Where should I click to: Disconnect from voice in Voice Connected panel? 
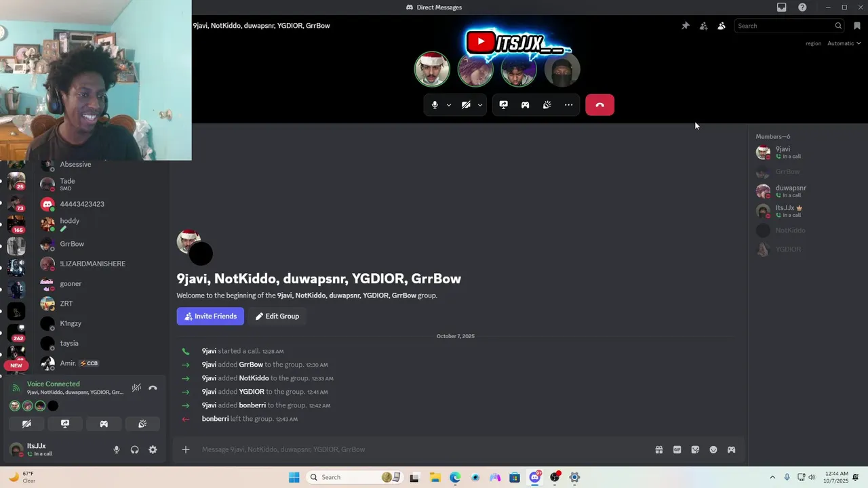click(x=153, y=388)
